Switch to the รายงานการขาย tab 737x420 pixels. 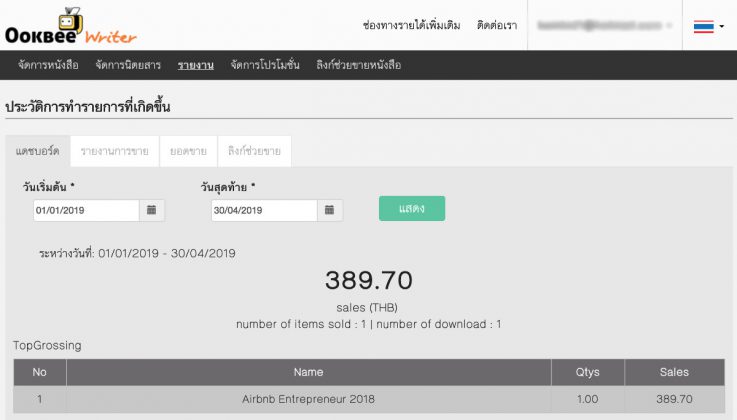115,151
